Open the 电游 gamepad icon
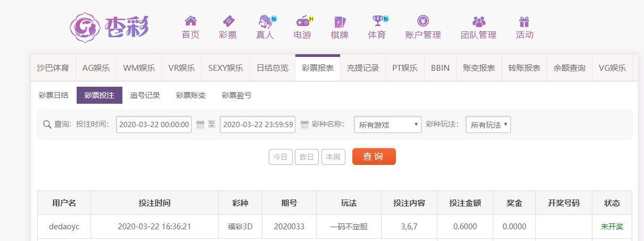 (303, 21)
